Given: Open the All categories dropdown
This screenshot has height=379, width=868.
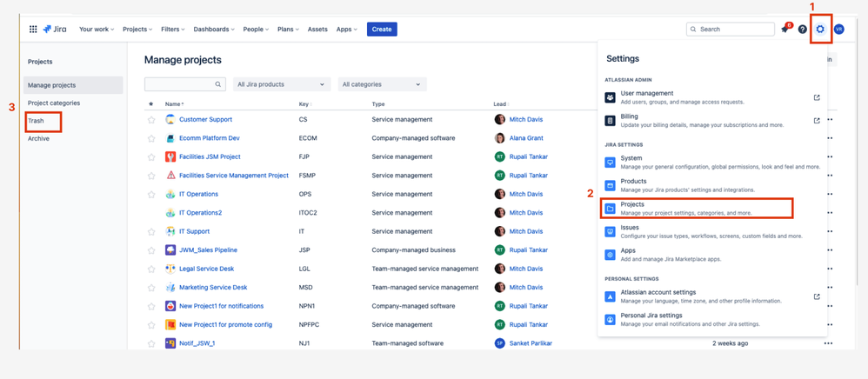Looking at the screenshot, I should tap(383, 84).
